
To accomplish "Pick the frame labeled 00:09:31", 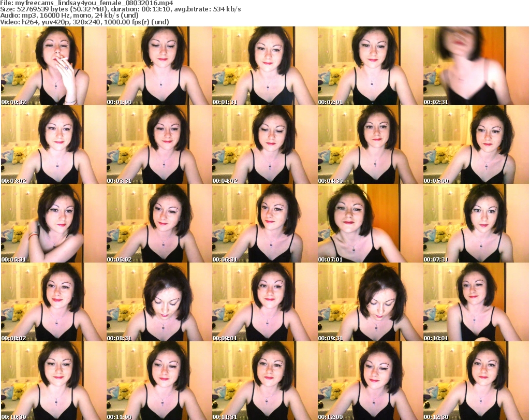I will [370, 302].
